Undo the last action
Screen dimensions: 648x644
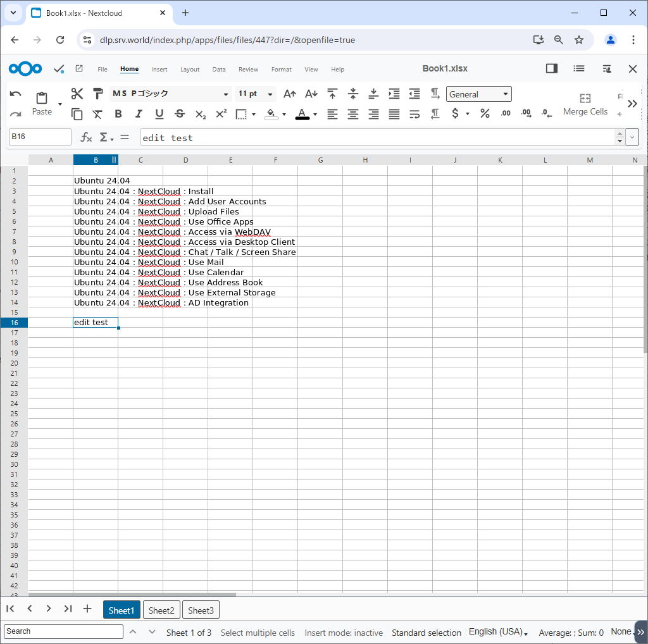(x=15, y=94)
